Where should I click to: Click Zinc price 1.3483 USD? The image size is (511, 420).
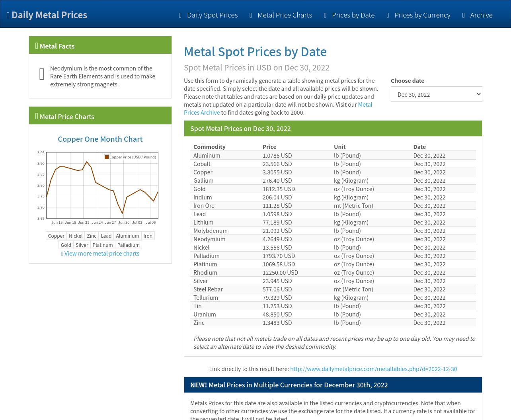[277, 322]
